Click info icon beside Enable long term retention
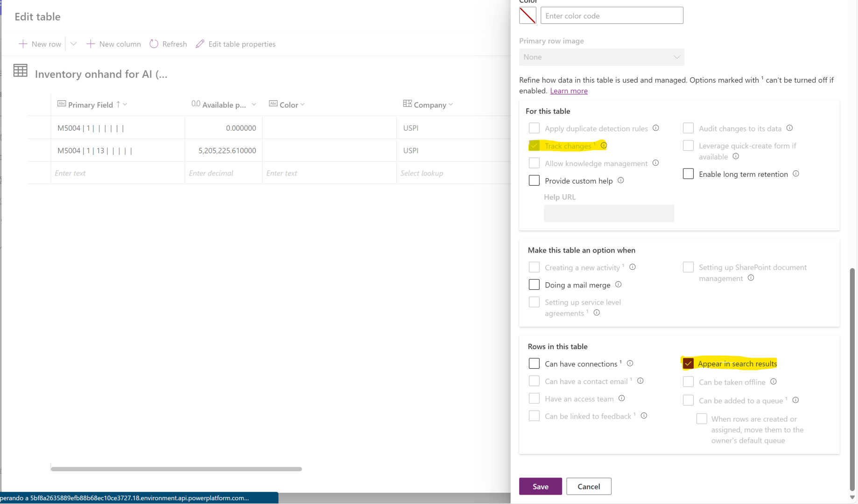The width and height of the screenshot is (858, 504). [796, 174]
